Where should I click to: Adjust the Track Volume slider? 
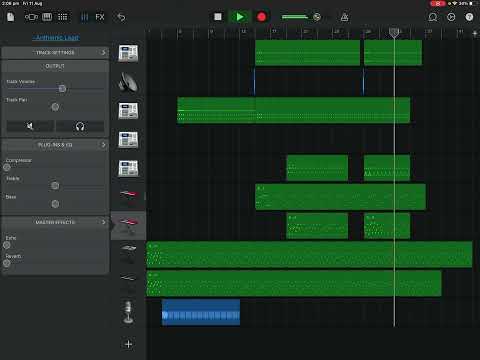pyautogui.click(x=62, y=89)
